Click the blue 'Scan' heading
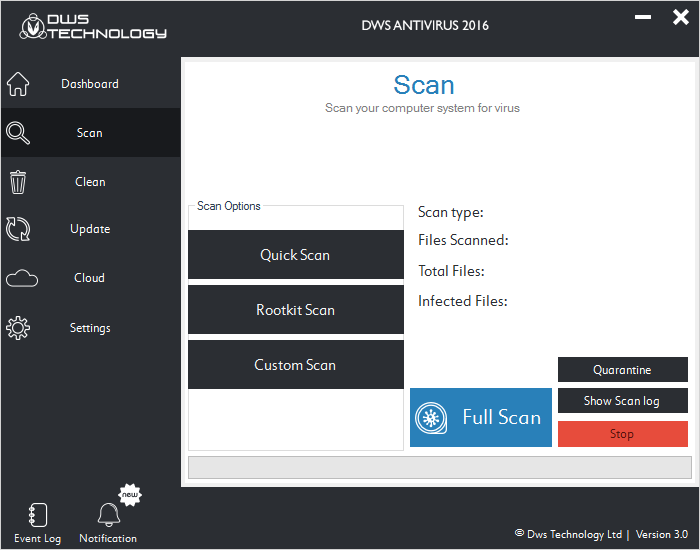Viewport: 700px width, 550px height. (x=424, y=85)
